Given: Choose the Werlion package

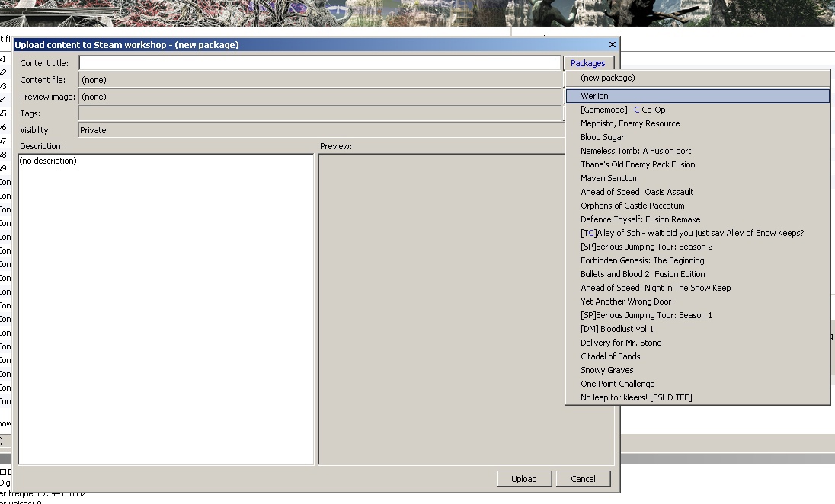Looking at the screenshot, I should 698,96.
